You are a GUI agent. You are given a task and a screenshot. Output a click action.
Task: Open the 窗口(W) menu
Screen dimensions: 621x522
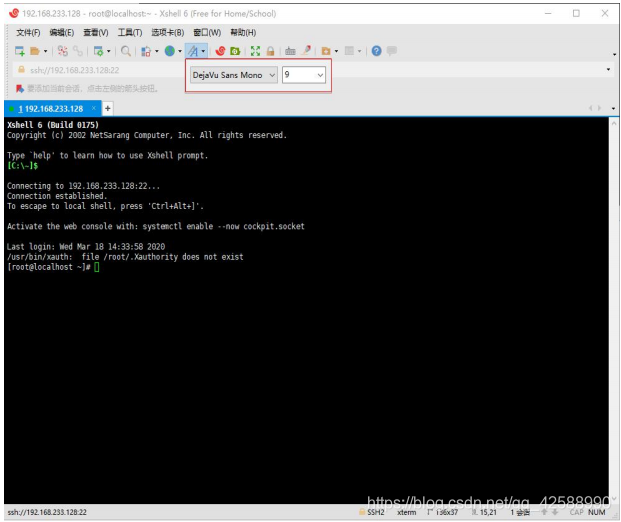point(207,32)
